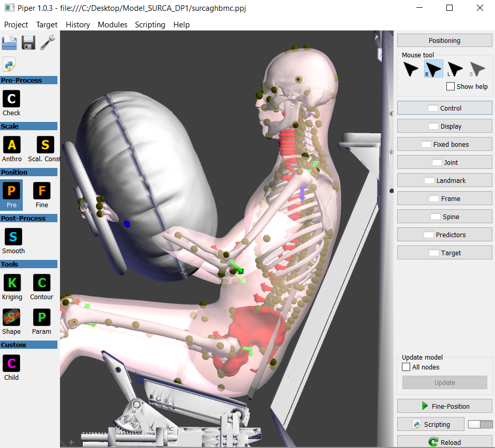This screenshot has height=448, width=495.
Task: Start Fine-Position with the green play button
Action: (444, 406)
